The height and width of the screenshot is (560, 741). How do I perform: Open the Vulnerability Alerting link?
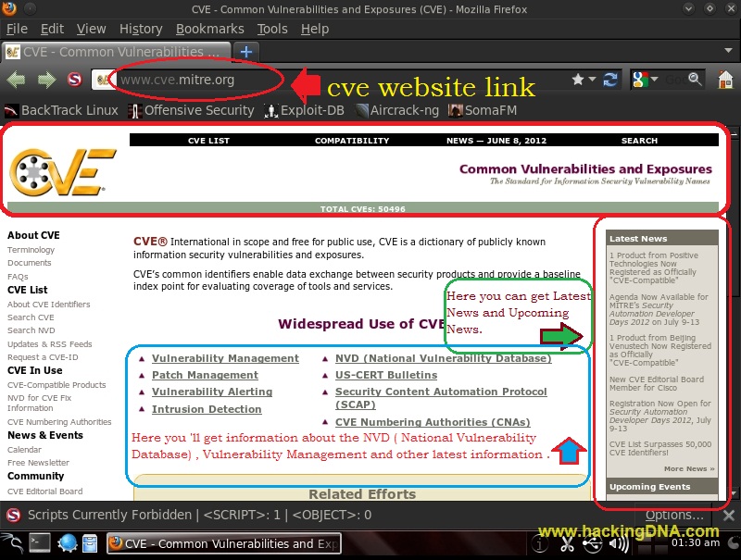[212, 392]
